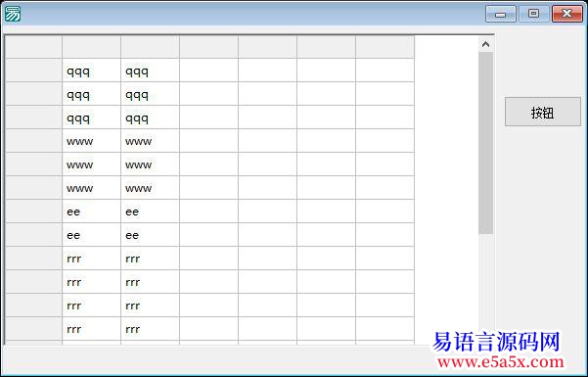Minimize the window
Image resolution: width=588 pixels, height=377 pixels.
point(501,14)
